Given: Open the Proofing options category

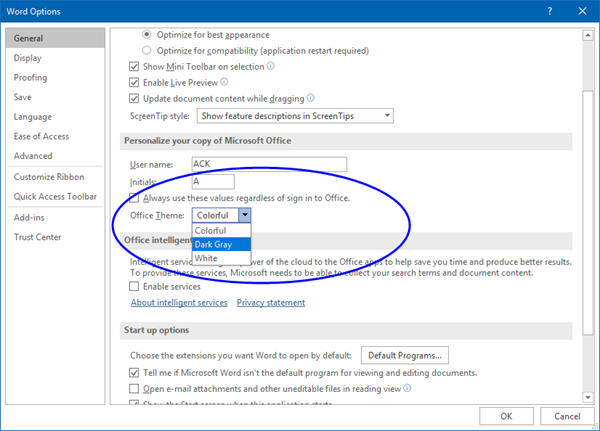Looking at the screenshot, I should (55, 77).
